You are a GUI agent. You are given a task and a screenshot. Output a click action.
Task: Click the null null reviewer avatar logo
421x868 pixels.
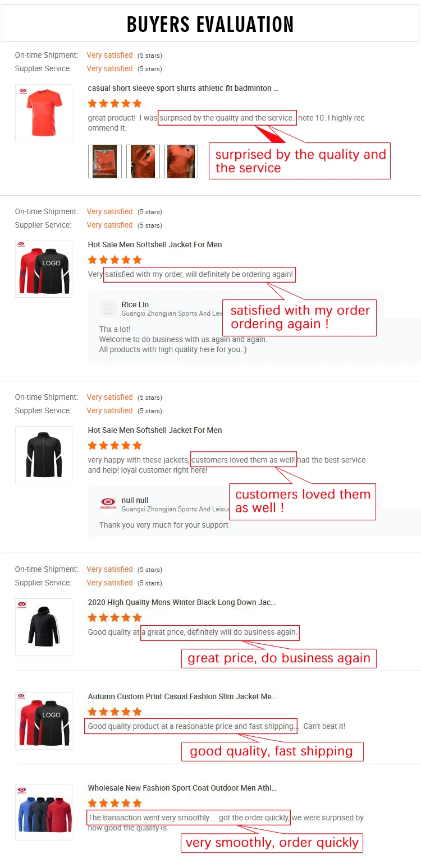pos(108,504)
